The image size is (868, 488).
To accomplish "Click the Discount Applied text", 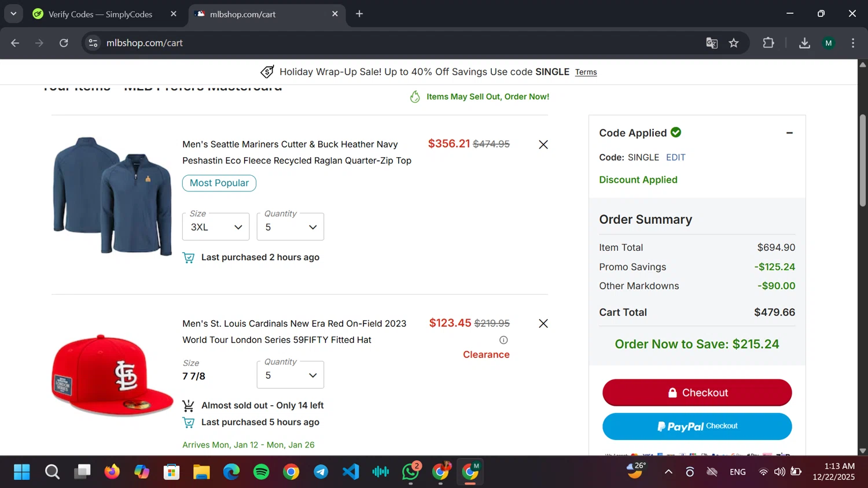I will (x=638, y=180).
